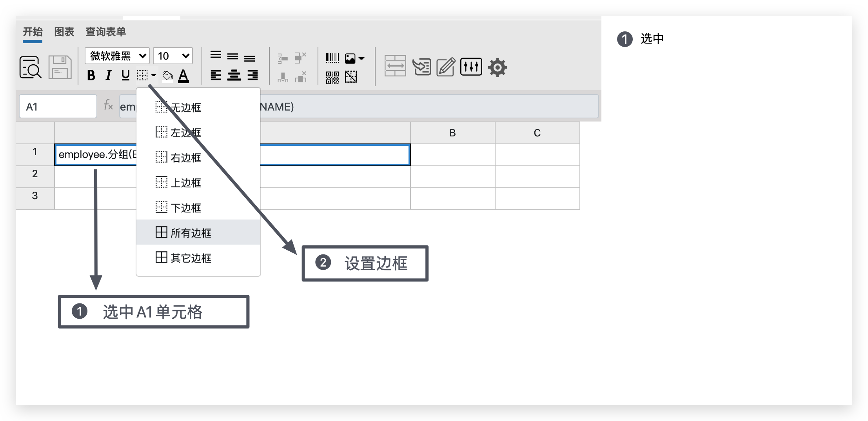Click the delete column icon
Screen dimensions: 868x421
click(300, 77)
